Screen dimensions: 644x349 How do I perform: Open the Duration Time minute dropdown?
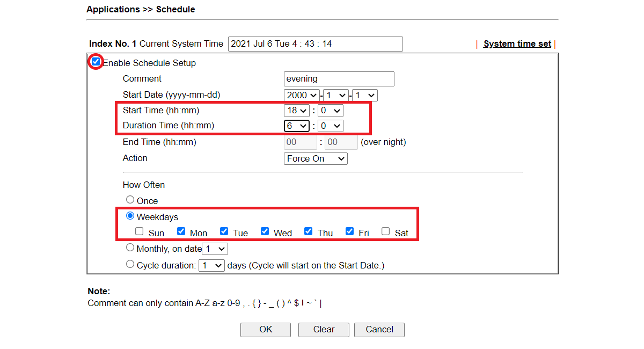coord(330,126)
